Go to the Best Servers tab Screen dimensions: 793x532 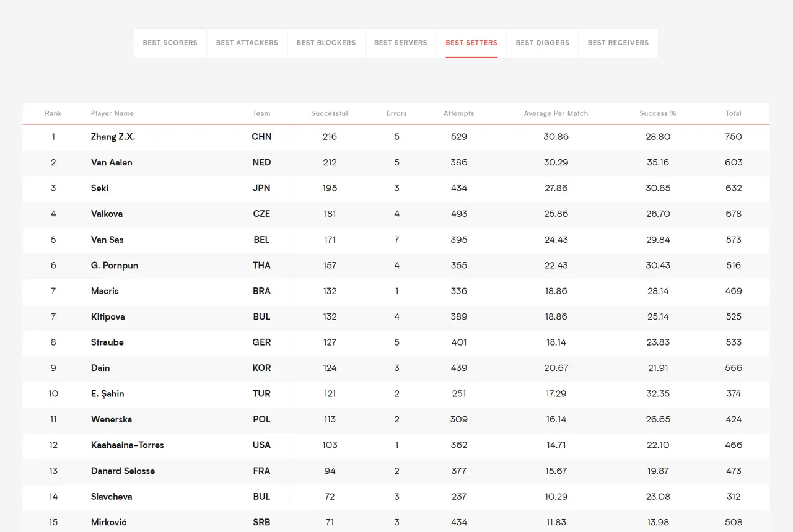tap(401, 43)
